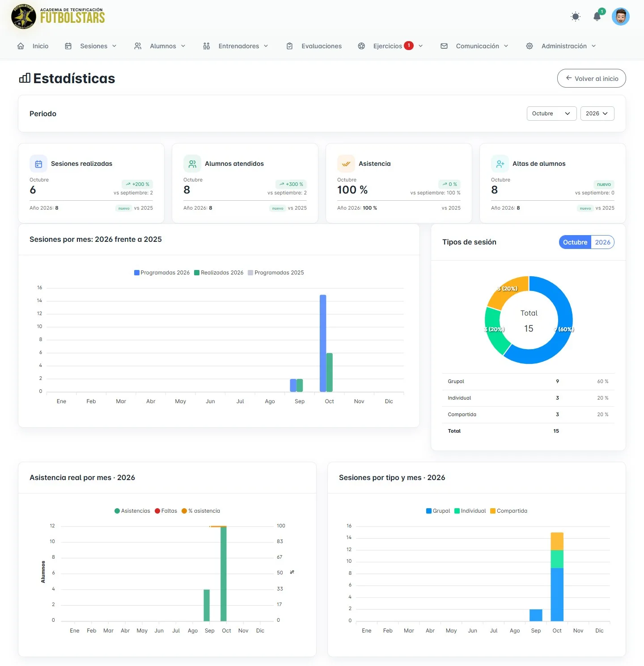Click the Volver al inicio button
Viewport: 644px width, 666px height.
tap(592, 78)
